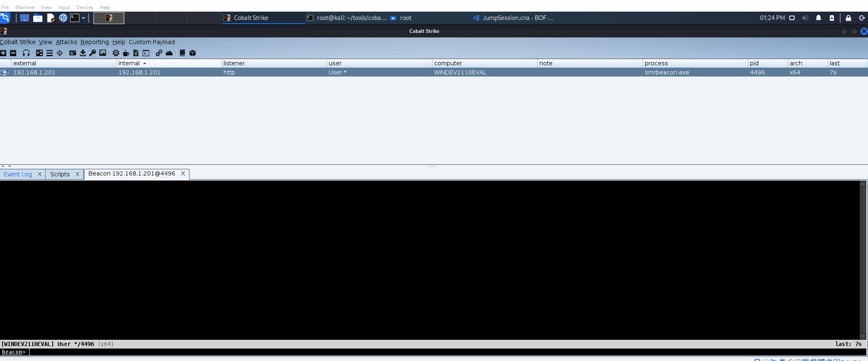Viewport: 868px width, 361px height.
Task: Close the Event Log tab
Action: (39, 174)
